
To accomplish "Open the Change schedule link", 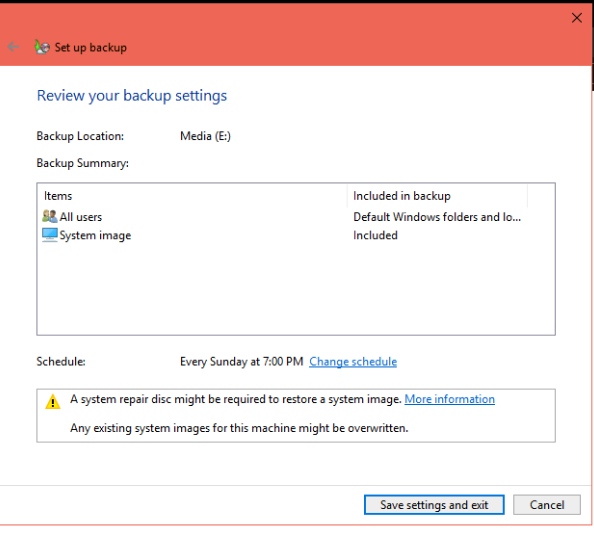I will (x=353, y=362).
